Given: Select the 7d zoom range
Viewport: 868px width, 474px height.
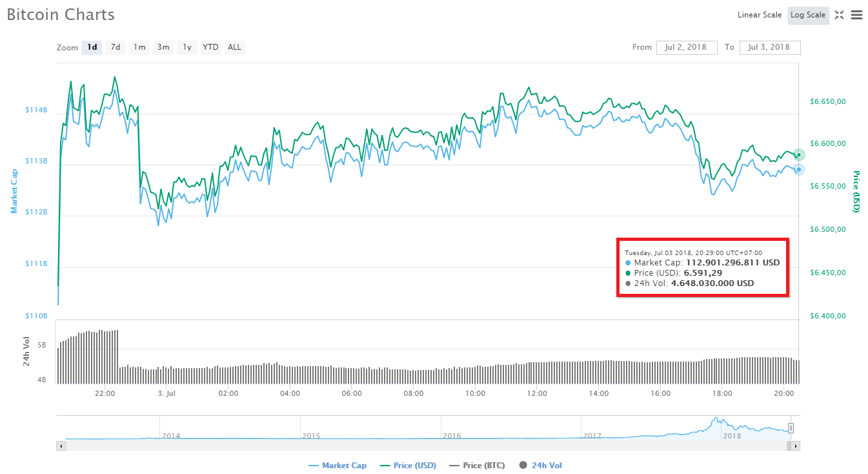Looking at the screenshot, I should [x=116, y=46].
